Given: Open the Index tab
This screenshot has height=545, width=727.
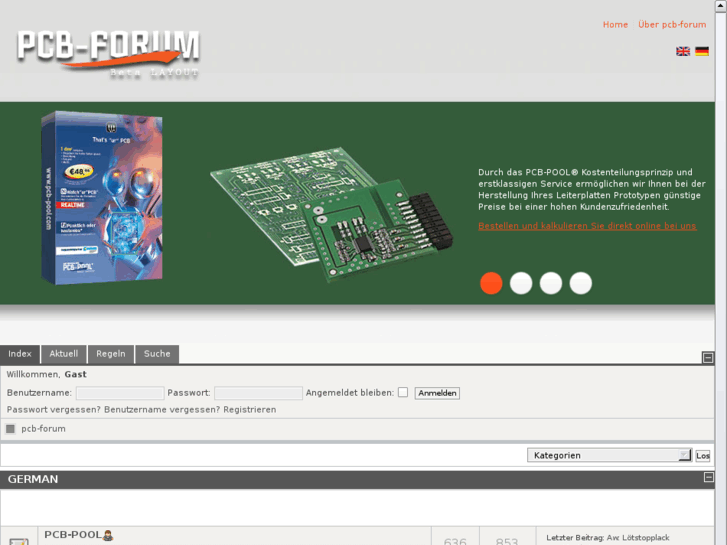Looking at the screenshot, I should pos(20,354).
